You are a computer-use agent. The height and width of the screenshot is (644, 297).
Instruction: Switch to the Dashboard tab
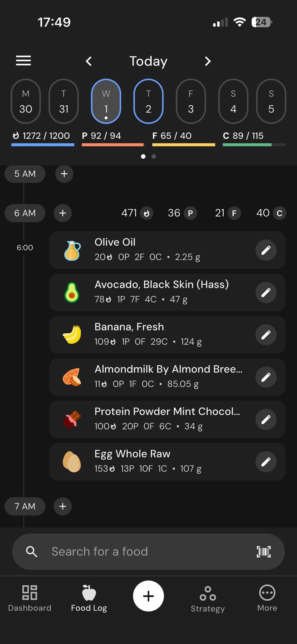[x=29, y=597]
